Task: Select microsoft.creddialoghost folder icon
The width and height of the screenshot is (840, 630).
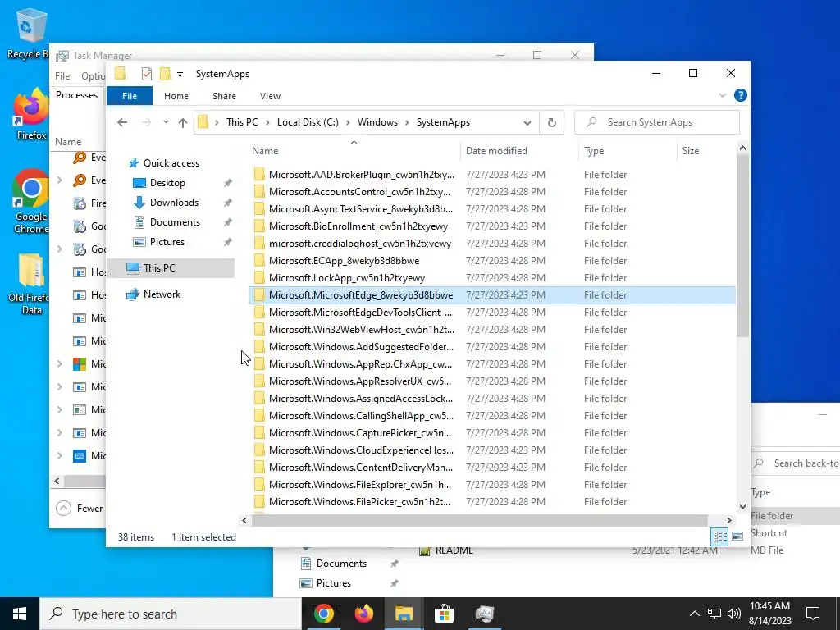Action: 259,243
